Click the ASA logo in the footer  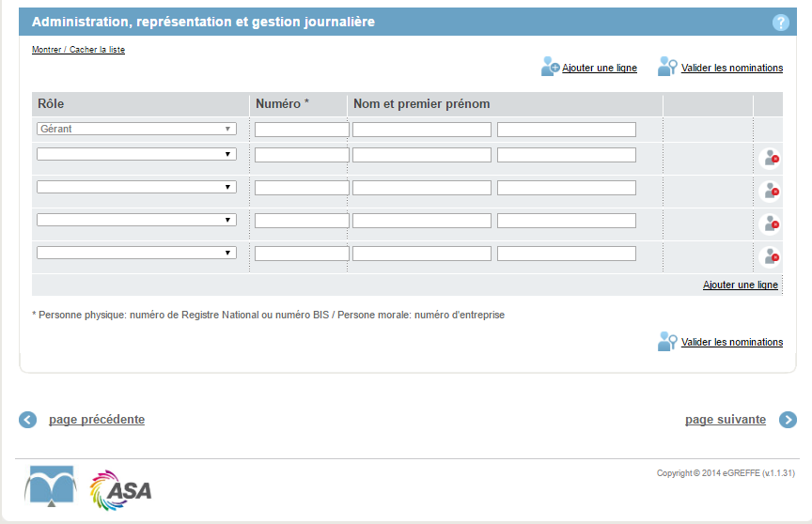(120, 490)
